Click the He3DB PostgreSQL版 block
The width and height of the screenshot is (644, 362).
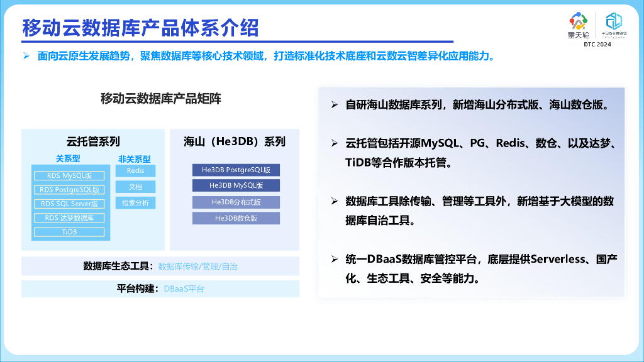click(236, 170)
